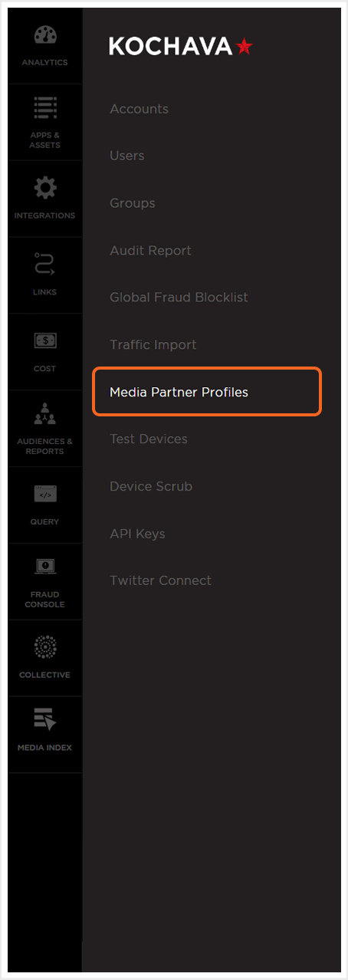348x980 pixels.
Task: Select the Apps & Assets icon
Action: (x=44, y=109)
